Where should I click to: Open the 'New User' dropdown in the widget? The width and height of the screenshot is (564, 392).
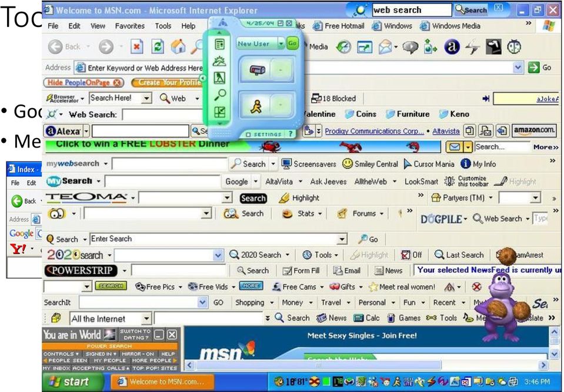281,44
